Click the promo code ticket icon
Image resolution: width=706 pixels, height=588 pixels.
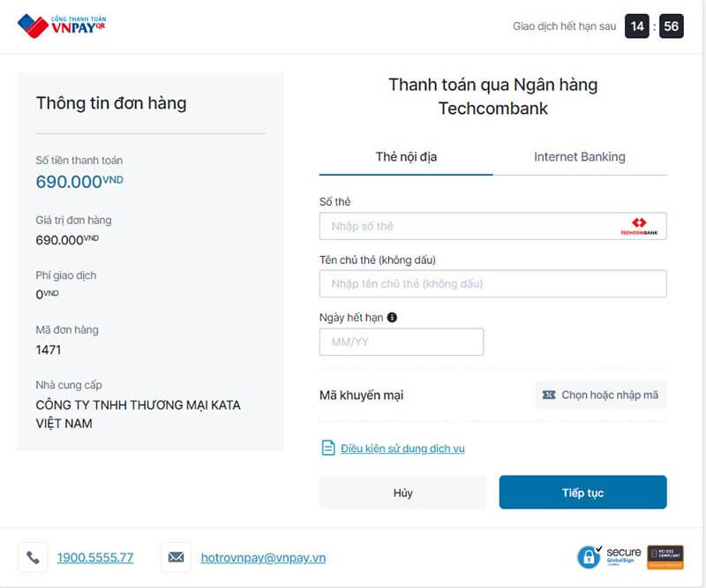[x=549, y=395]
